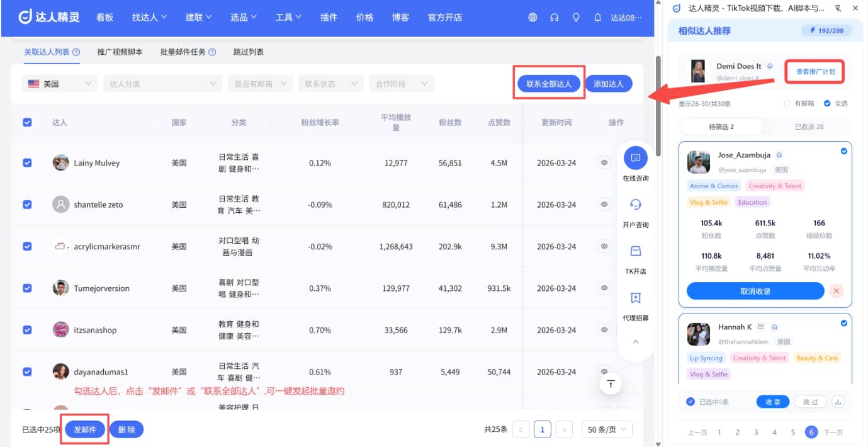
Task: Open the 代理招募 recruitment icon
Action: pos(635,297)
